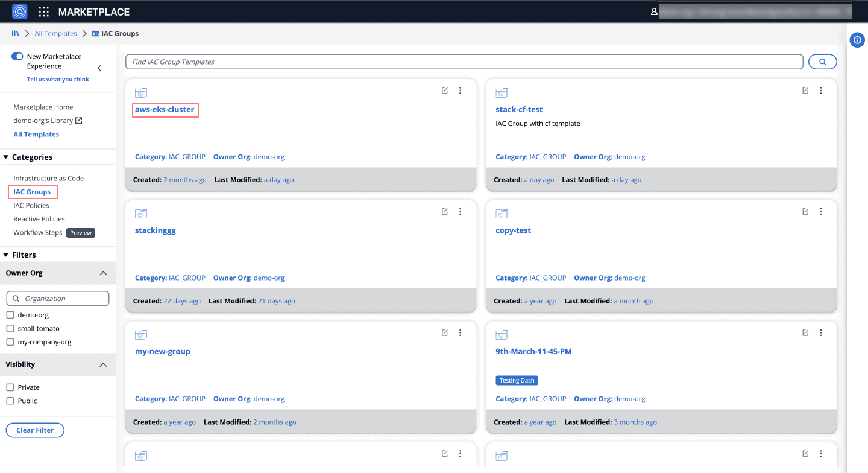Screen dimensions: 868x473
Task: Click the Find IAC Group Templates field
Action: [x=464, y=62]
